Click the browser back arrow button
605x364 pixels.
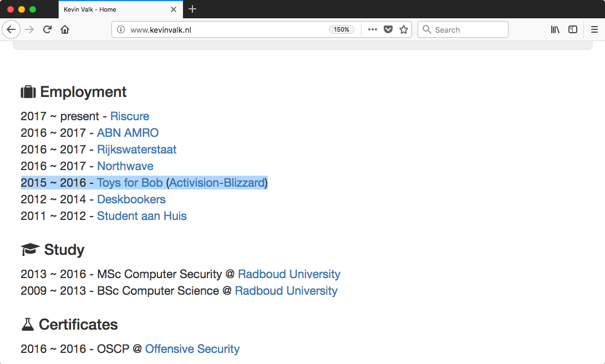coord(12,30)
